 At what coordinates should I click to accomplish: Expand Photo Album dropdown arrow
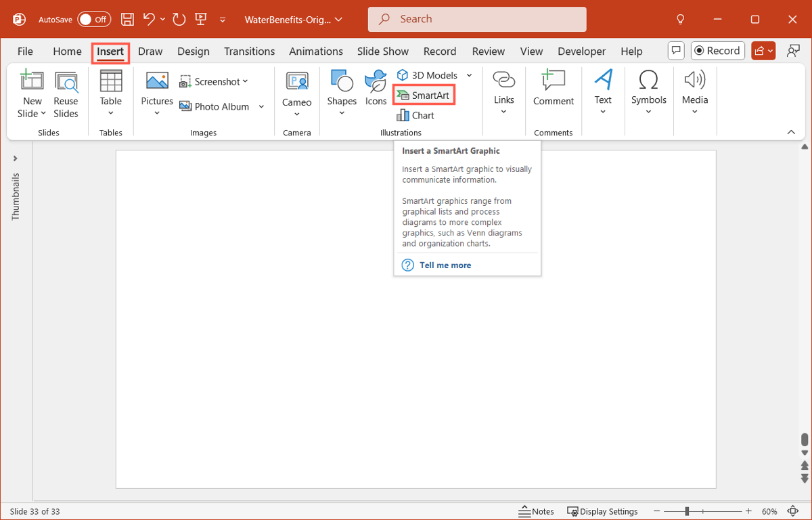(x=261, y=106)
